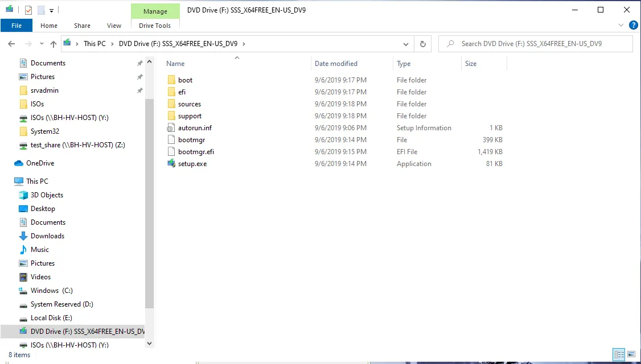Go back using the Back arrow
This screenshot has height=364, width=641.
(11, 44)
